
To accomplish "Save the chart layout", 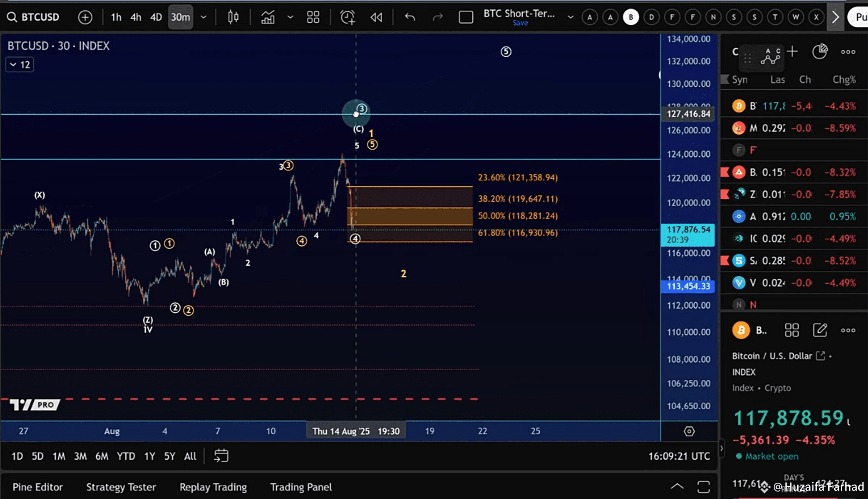I will coord(520,23).
